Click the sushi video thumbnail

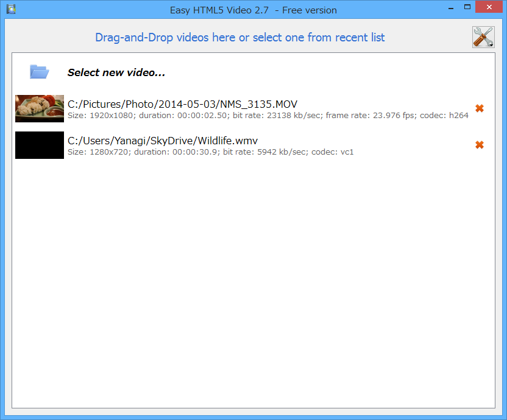pyautogui.click(x=39, y=108)
